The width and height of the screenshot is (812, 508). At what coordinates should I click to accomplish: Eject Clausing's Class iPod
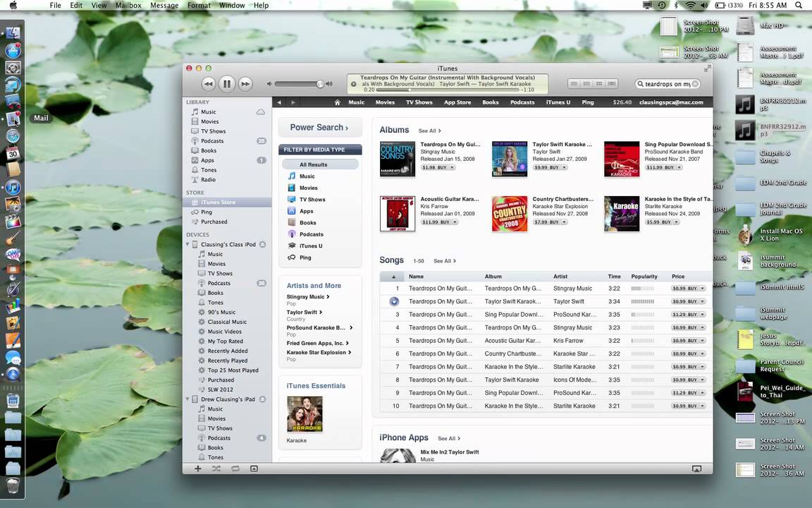[x=262, y=244]
